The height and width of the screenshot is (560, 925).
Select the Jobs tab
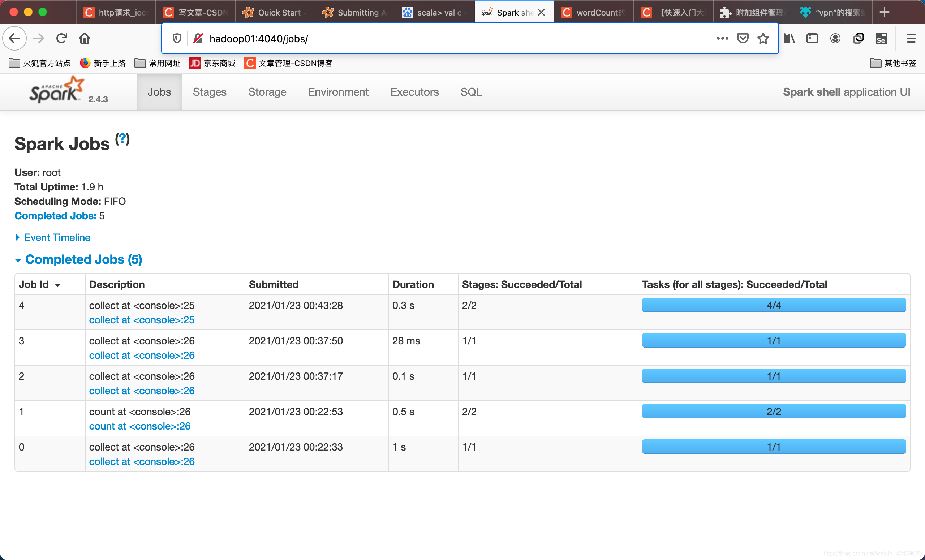[x=159, y=92]
